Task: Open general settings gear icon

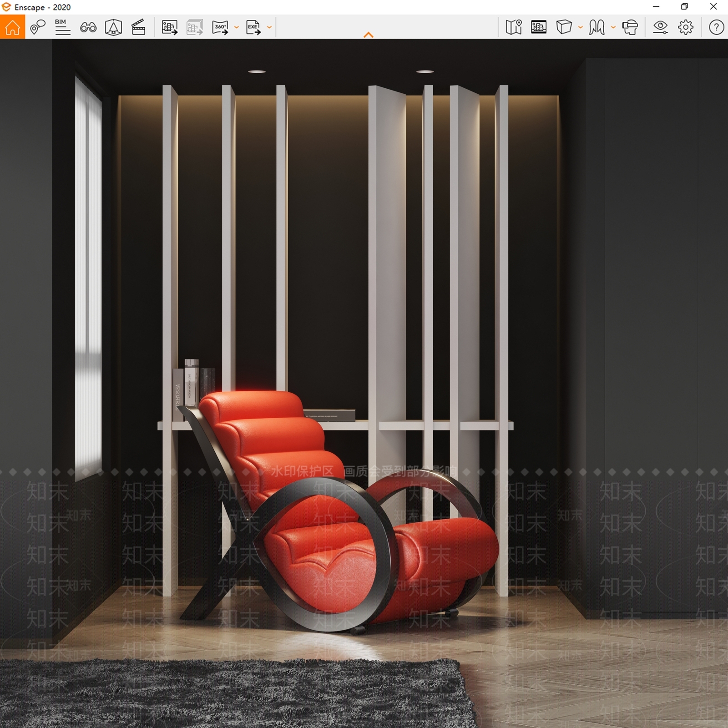Action: [x=686, y=27]
